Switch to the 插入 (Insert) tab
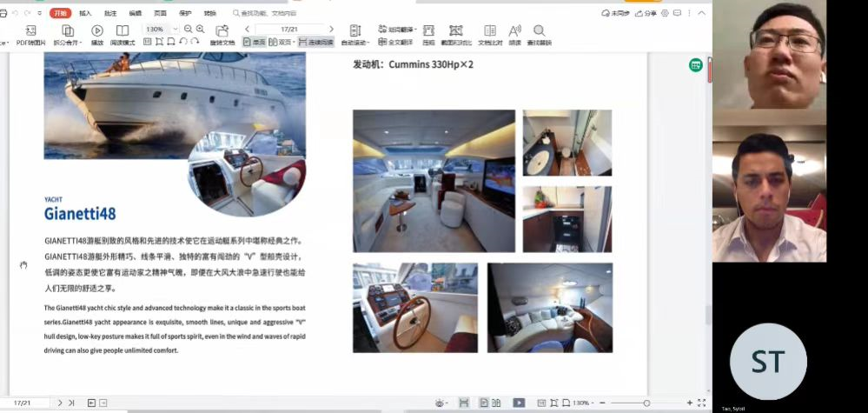Viewport: 868px width, 413px height. click(85, 13)
